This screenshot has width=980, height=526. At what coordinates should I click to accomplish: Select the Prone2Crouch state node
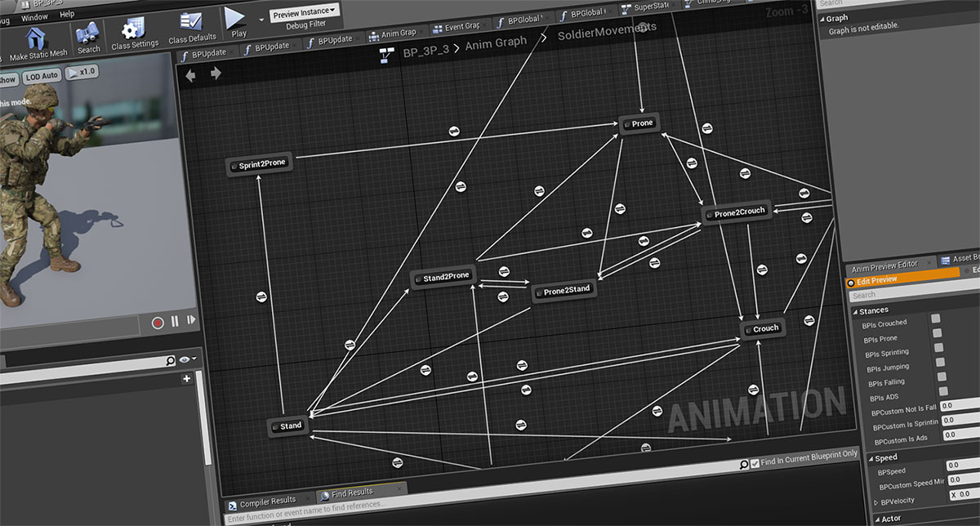[x=737, y=212]
